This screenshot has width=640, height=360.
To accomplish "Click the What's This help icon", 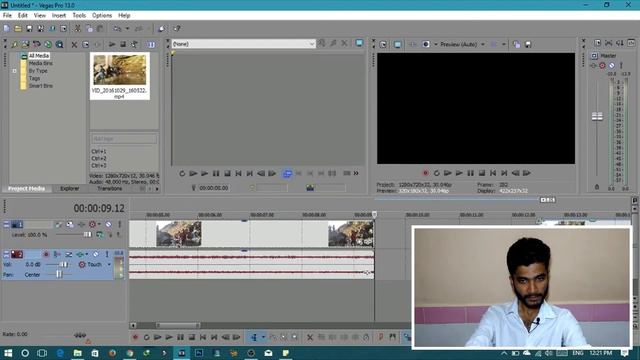I will coord(177,29).
